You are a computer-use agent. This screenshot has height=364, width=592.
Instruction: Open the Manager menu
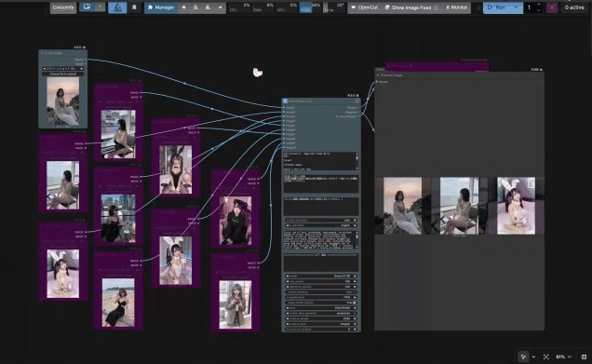(161, 7)
